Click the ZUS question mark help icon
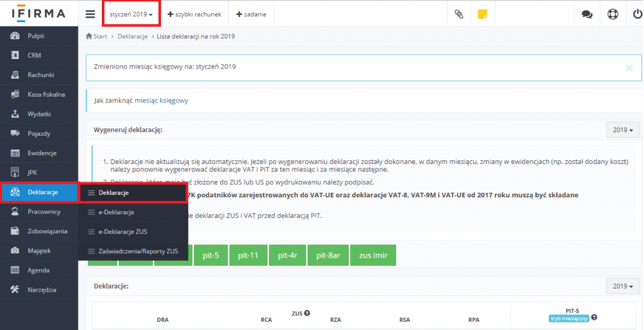Image resolution: width=644 pixels, height=330 pixels. pyautogui.click(x=308, y=313)
